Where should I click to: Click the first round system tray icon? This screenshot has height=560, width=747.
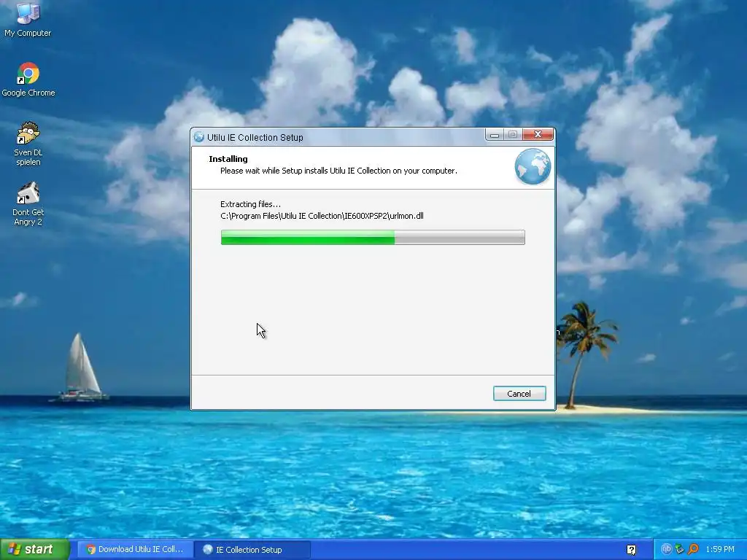[x=666, y=549]
